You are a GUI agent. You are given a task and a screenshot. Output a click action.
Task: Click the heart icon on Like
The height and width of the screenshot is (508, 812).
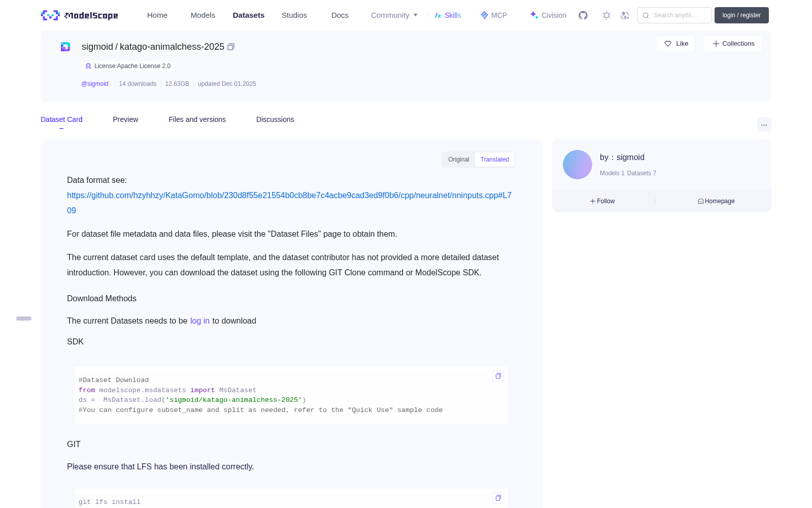(668, 44)
